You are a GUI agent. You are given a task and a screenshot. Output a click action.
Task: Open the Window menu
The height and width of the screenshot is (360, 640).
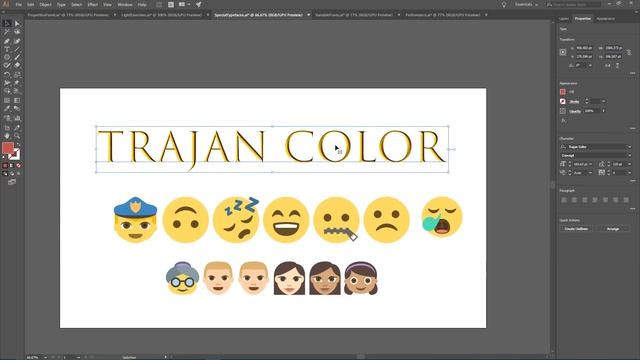(124, 4)
